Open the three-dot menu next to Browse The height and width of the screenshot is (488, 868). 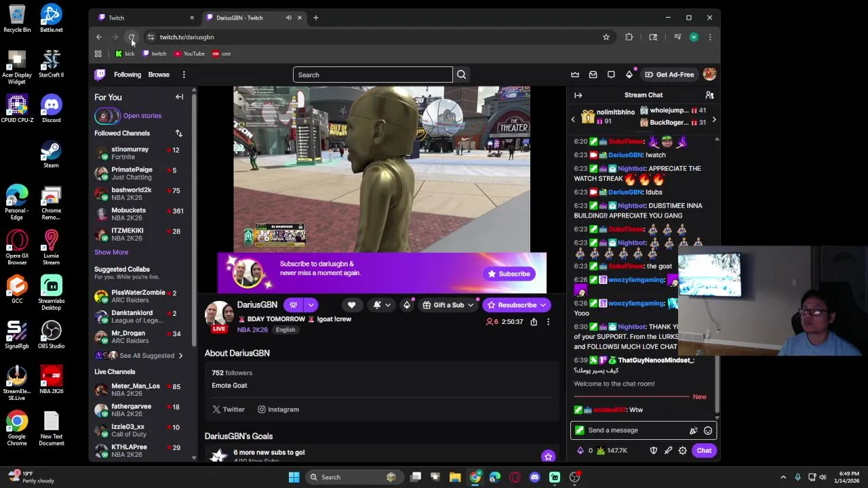pos(184,75)
